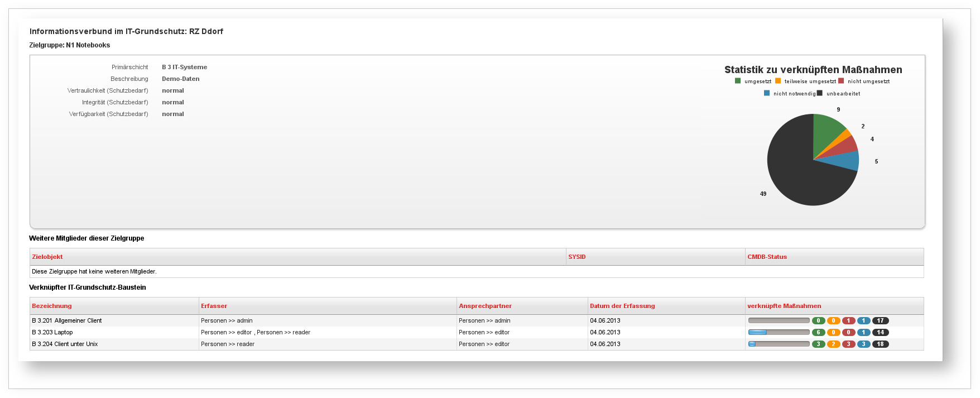Screen dimensions: 980x398
Task: Click the progress bar in B 3.203 Laptop row
Action: 779,332
